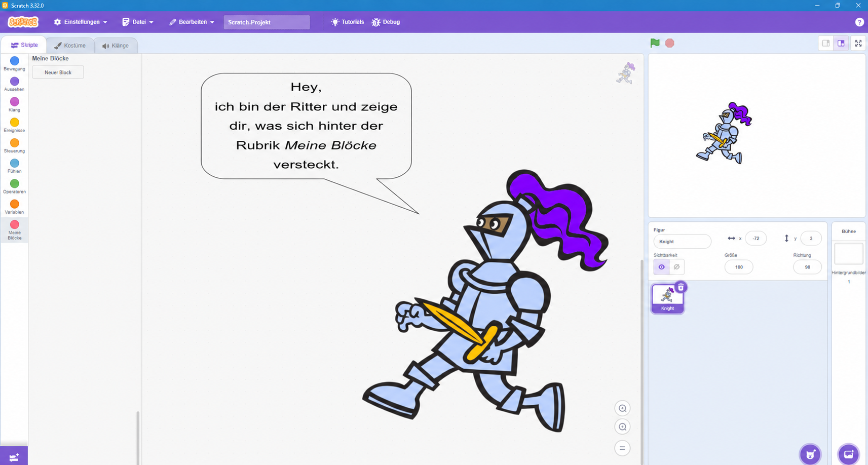Zoom in on the script workspace
This screenshot has height=465, width=868.
(622, 408)
